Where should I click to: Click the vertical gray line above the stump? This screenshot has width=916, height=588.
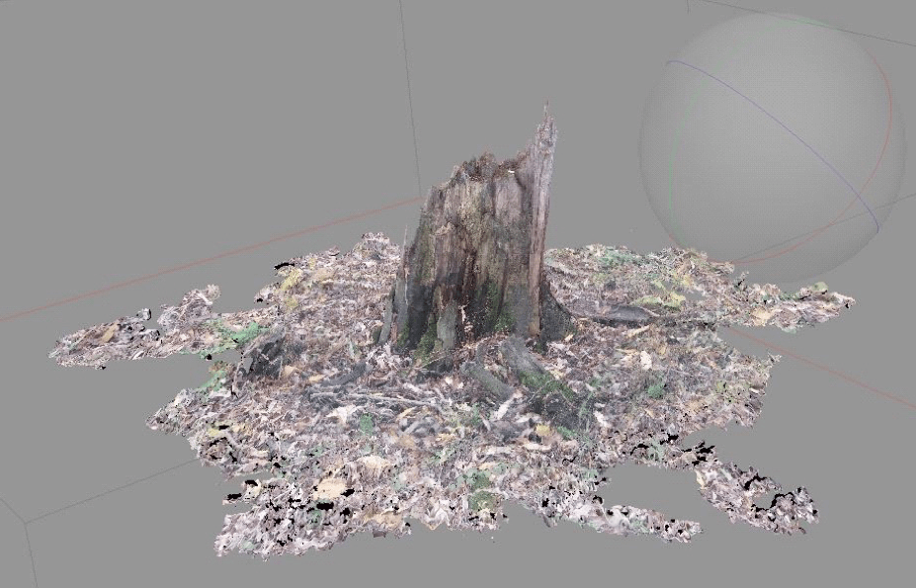pos(408,79)
